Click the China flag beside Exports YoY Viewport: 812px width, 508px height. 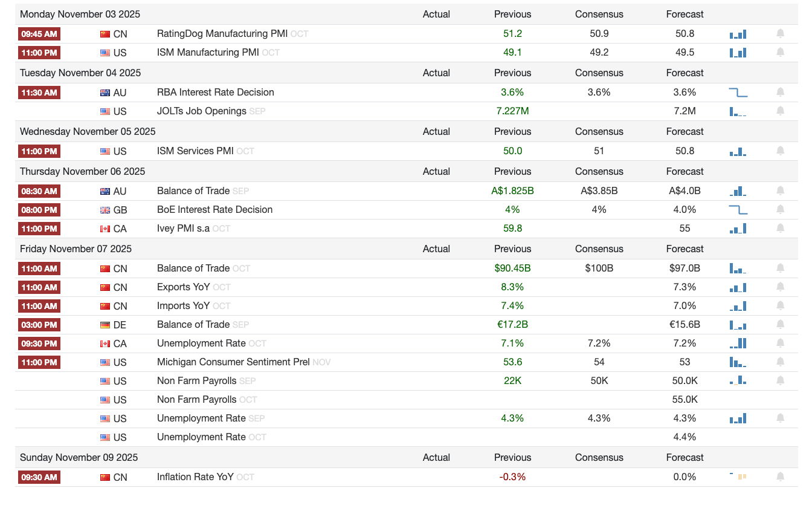tap(105, 287)
